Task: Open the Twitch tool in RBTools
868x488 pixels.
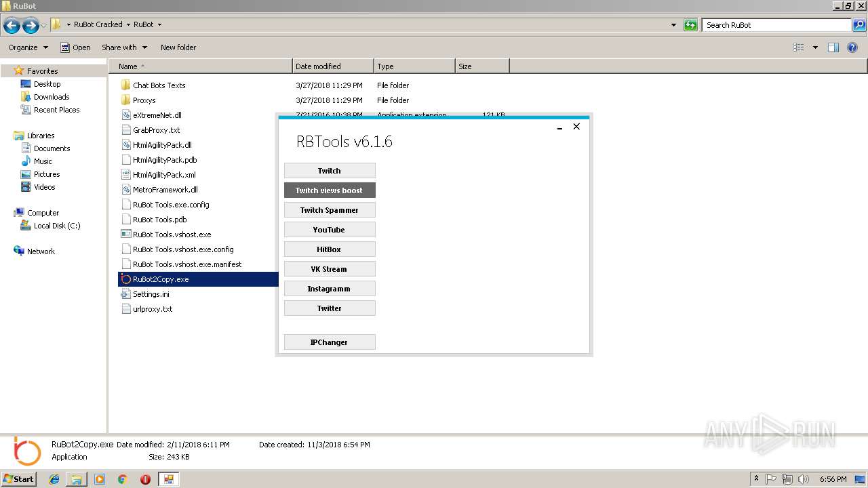Action: pyautogui.click(x=330, y=171)
